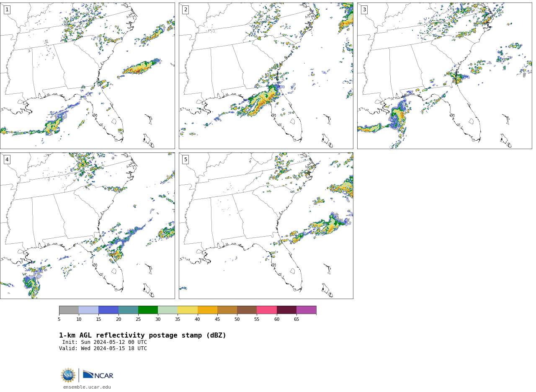Click the brown 50-55 dBZ swatch
The width and height of the screenshot is (536, 392).
(247, 310)
